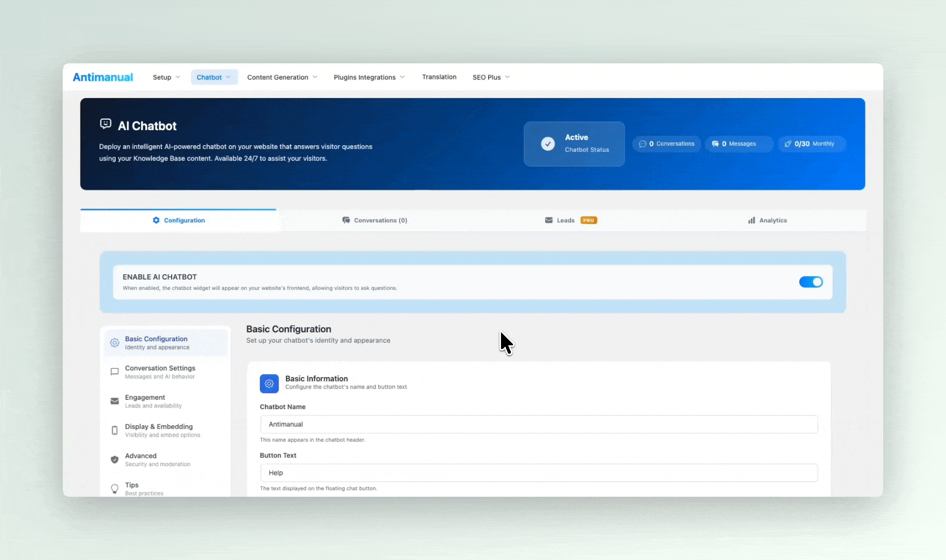Select the Advanced shield icon

pos(115,459)
